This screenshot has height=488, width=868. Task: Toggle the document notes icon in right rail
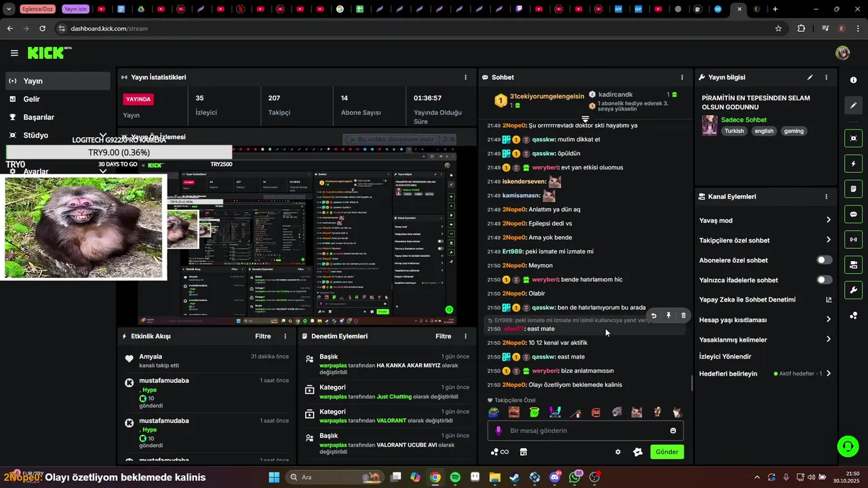click(853, 189)
